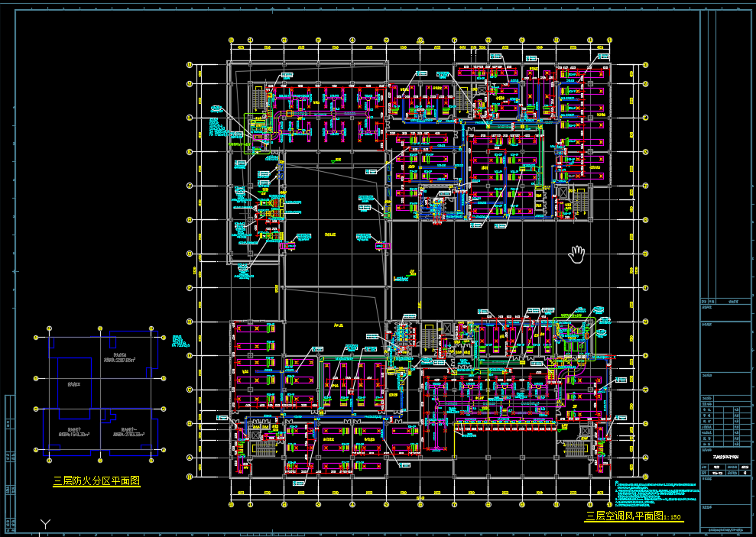This screenshot has height=537, width=756.
Task: Pick the cyan notes block under the main plan
Action: pos(657,493)
